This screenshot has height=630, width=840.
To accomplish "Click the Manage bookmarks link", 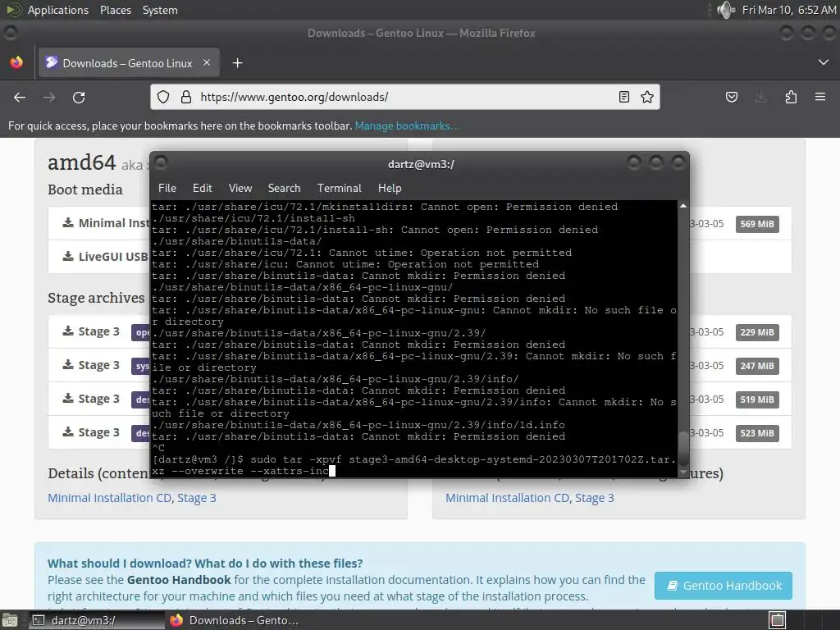I will (407, 126).
